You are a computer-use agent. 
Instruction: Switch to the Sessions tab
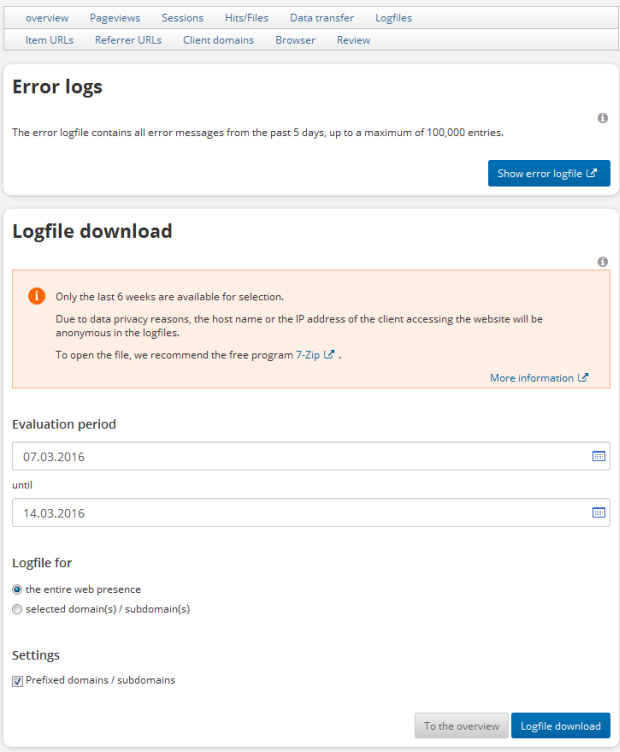tap(182, 18)
